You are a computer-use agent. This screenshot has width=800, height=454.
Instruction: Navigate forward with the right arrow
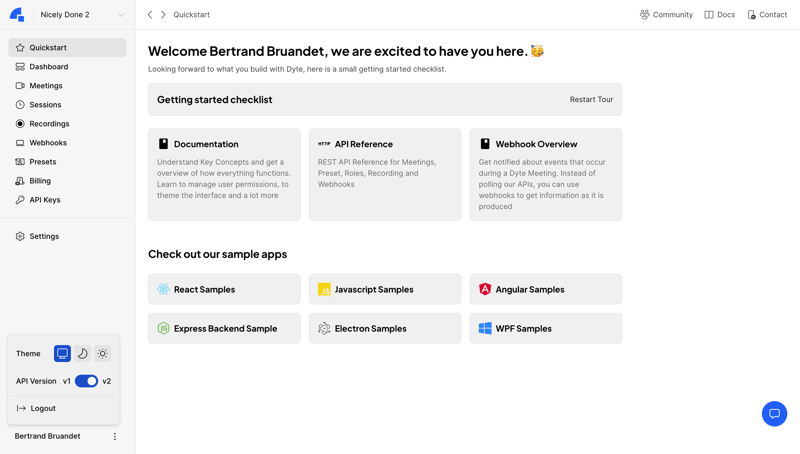point(163,15)
